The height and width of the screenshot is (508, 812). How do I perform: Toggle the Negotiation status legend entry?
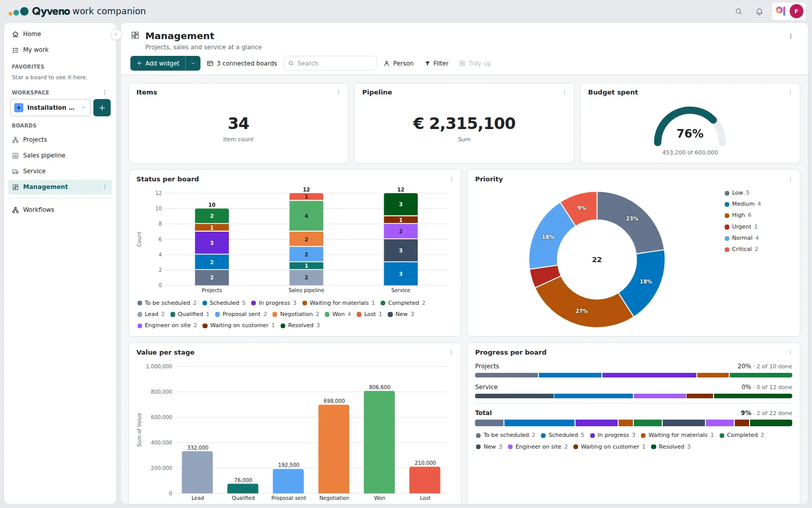296,314
